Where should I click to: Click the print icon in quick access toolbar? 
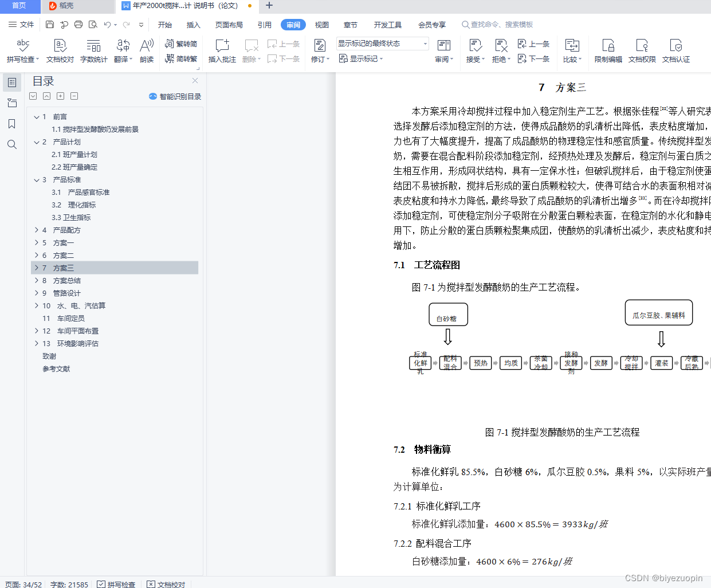[78, 25]
